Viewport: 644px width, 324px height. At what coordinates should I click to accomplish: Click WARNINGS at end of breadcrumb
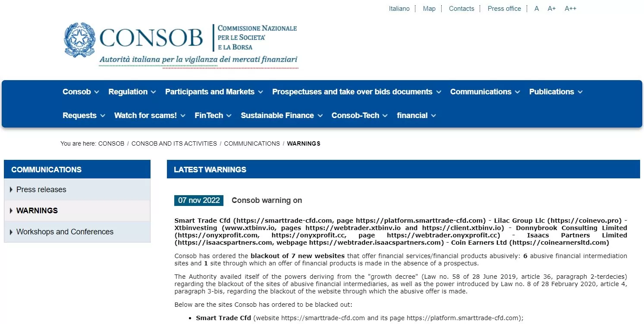(304, 143)
